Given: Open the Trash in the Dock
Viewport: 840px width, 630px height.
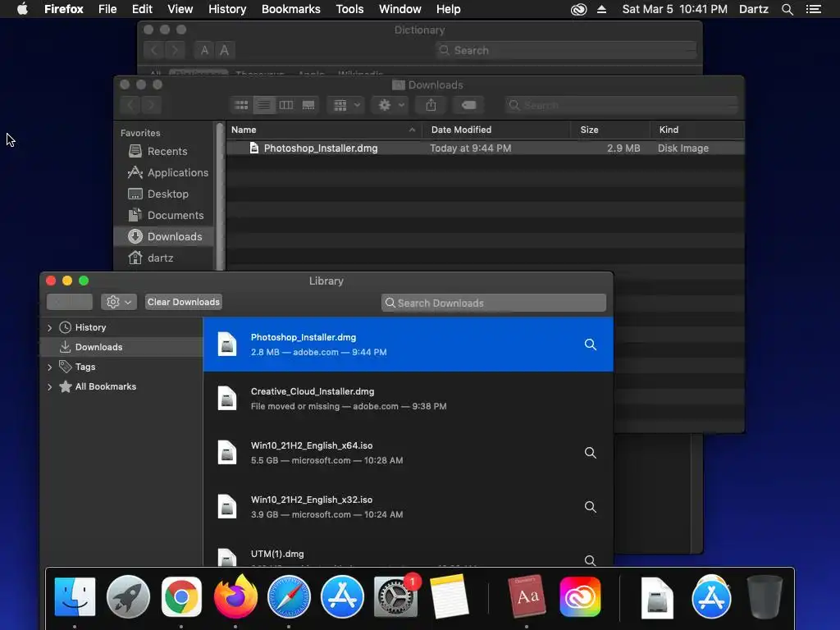Looking at the screenshot, I should (x=765, y=596).
